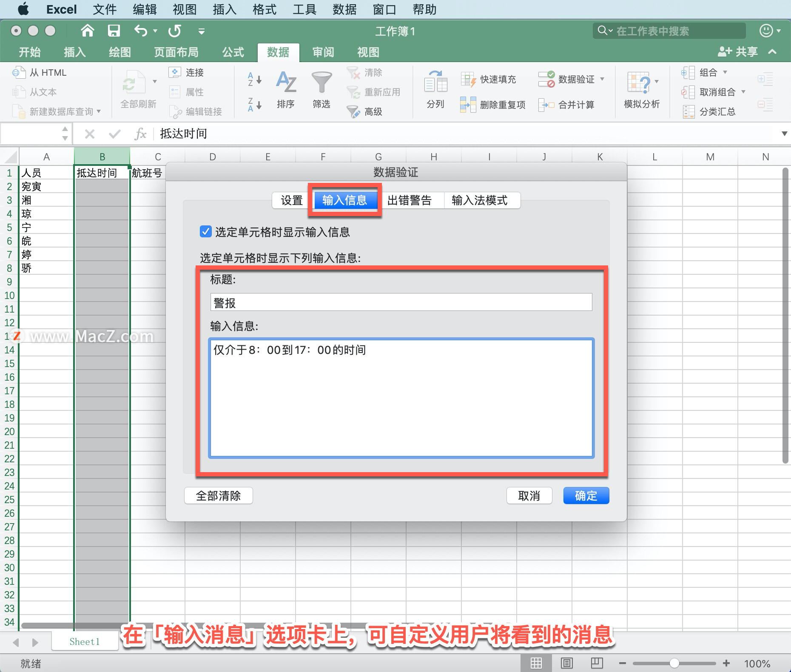Switch to the 公式 ribbon tab
The width and height of the screenshot is (791, 672).
coord(233,52)
